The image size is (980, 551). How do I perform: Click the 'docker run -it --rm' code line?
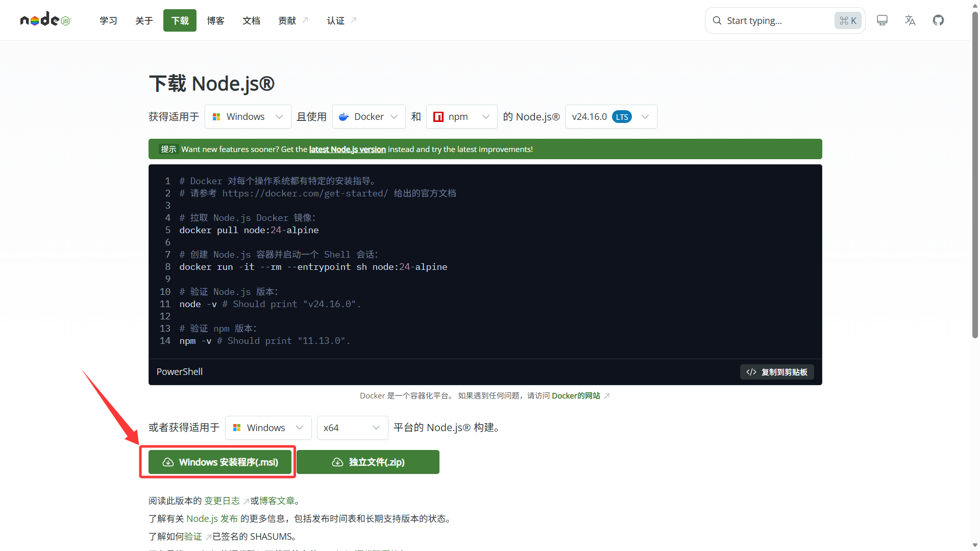pos(313,267)
